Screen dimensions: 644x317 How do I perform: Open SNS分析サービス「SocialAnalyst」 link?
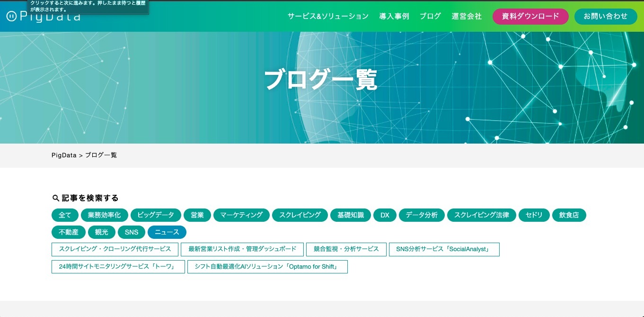[444, 249]
